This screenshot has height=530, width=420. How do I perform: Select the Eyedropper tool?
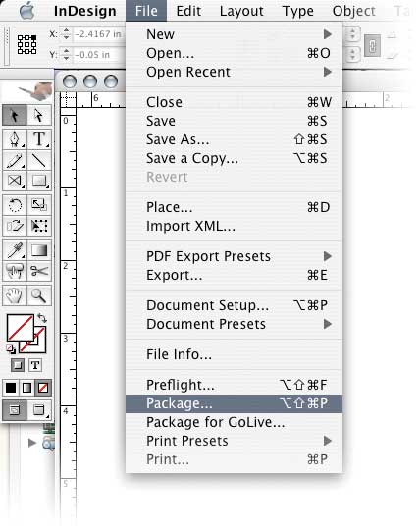click(15, 250)
